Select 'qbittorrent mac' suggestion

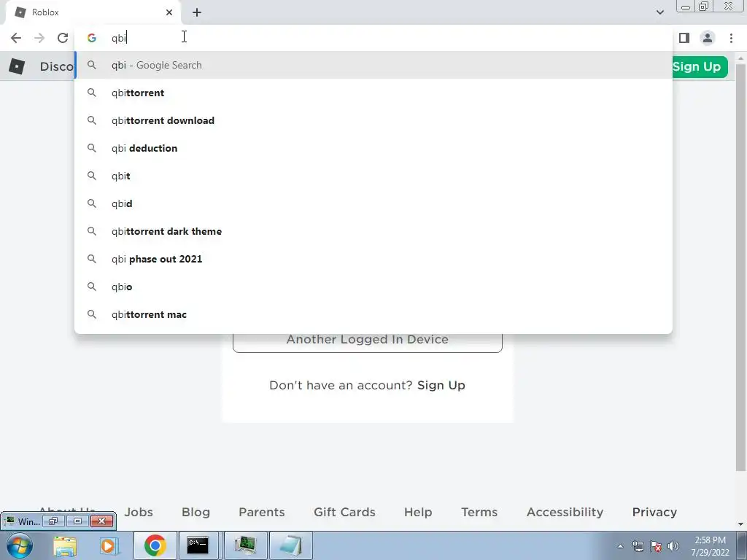tap(373, 314)
